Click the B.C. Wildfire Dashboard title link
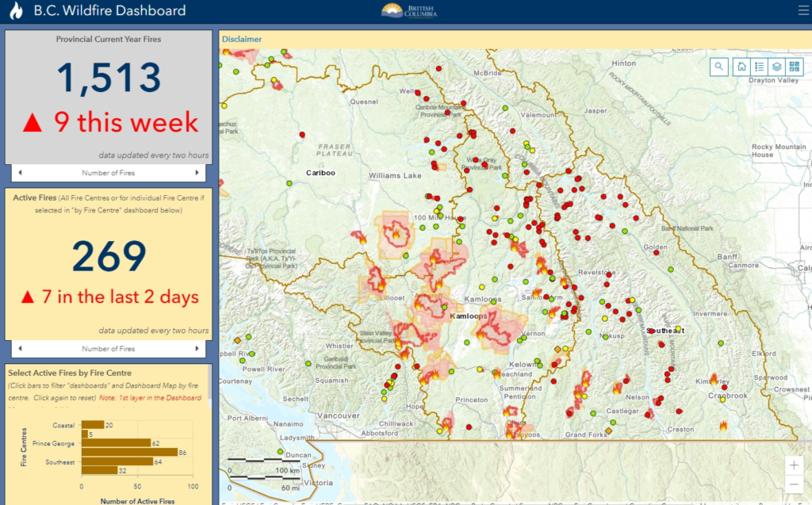The width and height of the screenshot is (812, 505). pos(107,10)
